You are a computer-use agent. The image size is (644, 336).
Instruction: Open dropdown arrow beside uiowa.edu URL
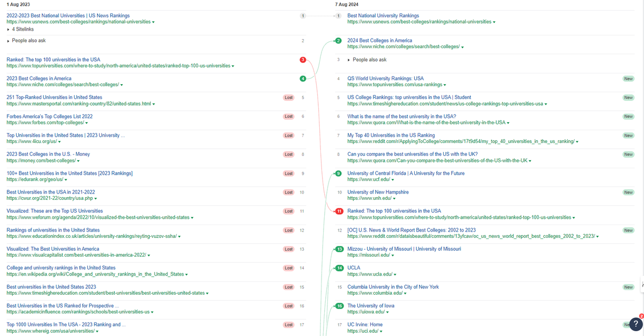[x=387, y=312]
